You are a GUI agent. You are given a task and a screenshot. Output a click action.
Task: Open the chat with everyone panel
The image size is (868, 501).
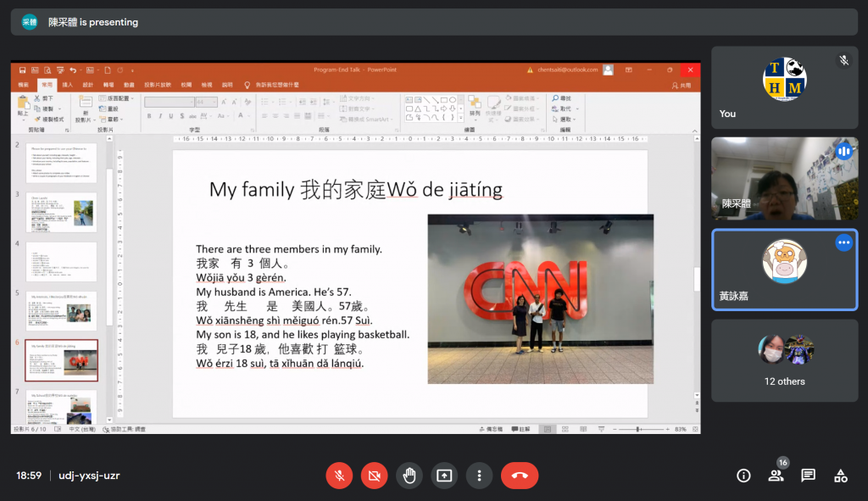808,476
